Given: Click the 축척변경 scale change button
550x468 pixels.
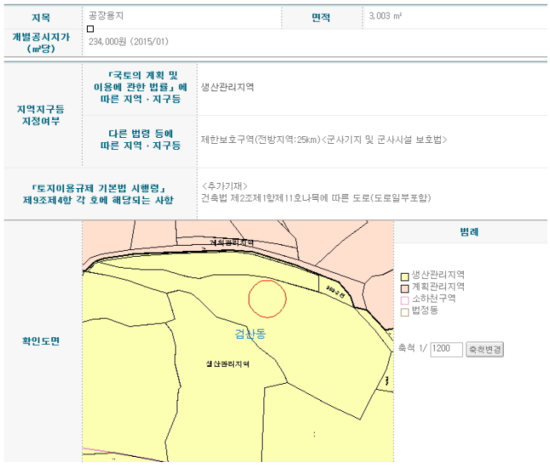Looking at the screenshot, I should tap(484, 349).
